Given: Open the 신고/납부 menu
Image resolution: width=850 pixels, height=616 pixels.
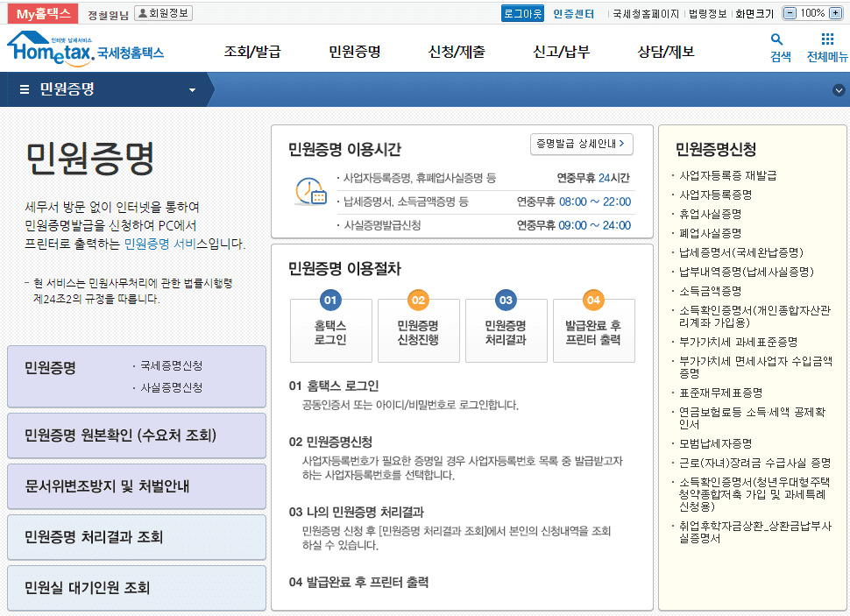Looking at the screenshot, I should 561,52.
